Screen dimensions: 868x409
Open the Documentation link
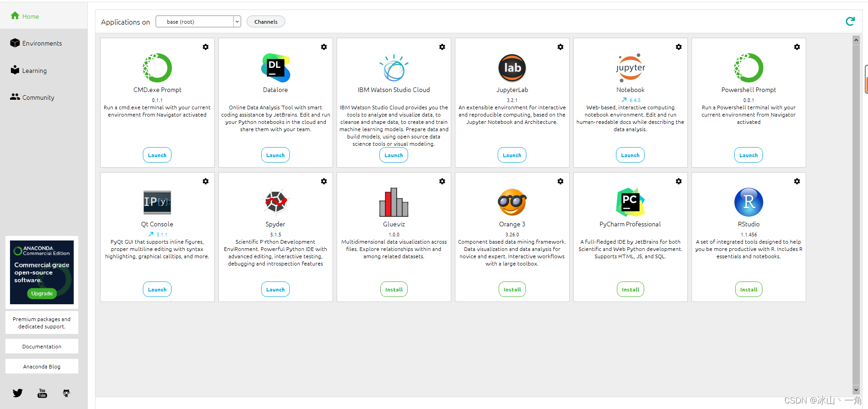[x=42, y=346]
